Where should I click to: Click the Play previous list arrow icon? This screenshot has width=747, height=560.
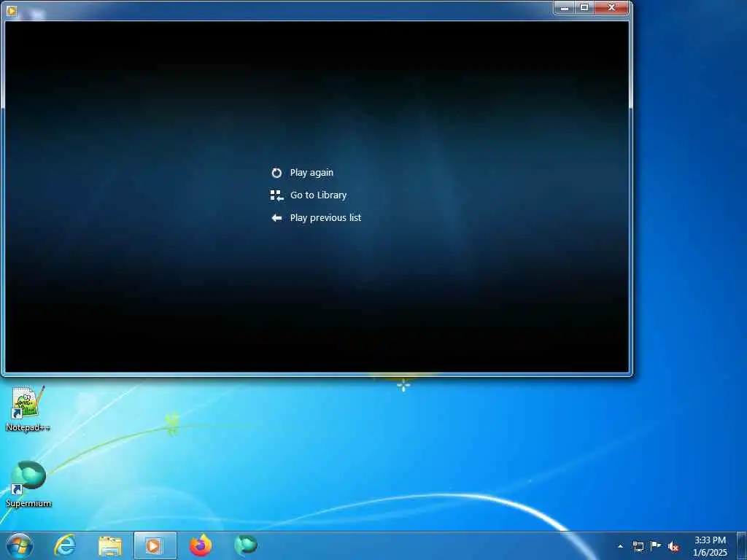pyautogui.click(x=276, y=218)
